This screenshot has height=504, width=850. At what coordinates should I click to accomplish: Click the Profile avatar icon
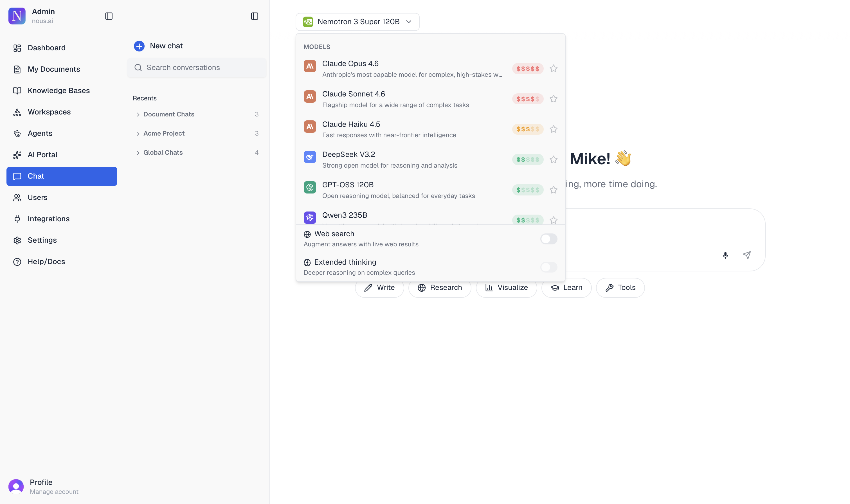[x=16, y=487]
